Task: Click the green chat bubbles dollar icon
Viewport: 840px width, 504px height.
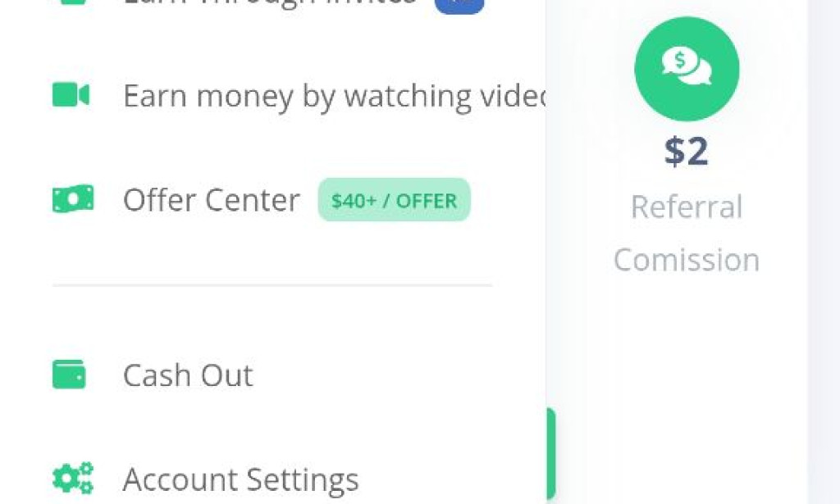Action: click(x=687, y=70)
